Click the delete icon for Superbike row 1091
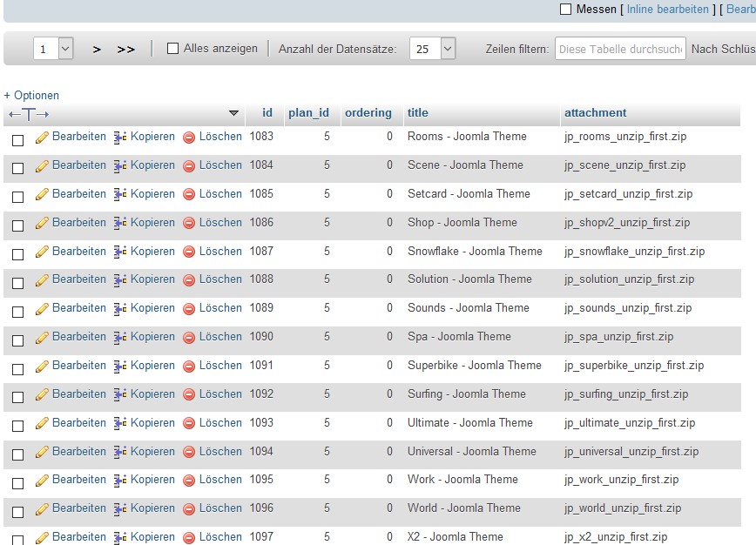 [189, 367]
